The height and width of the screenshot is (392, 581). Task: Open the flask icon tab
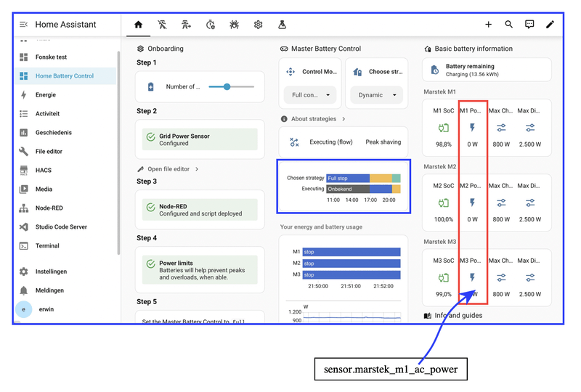(282, 25)
